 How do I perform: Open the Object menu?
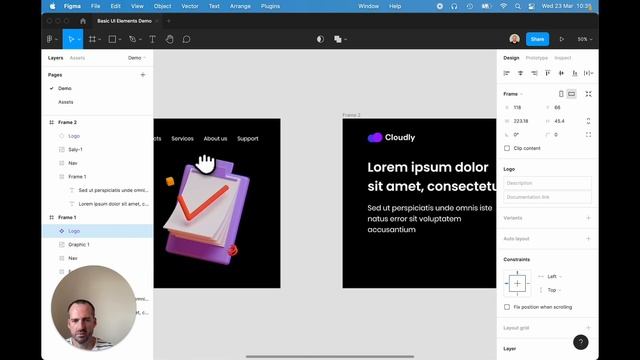pyautogui.click(x=162, y=6)
